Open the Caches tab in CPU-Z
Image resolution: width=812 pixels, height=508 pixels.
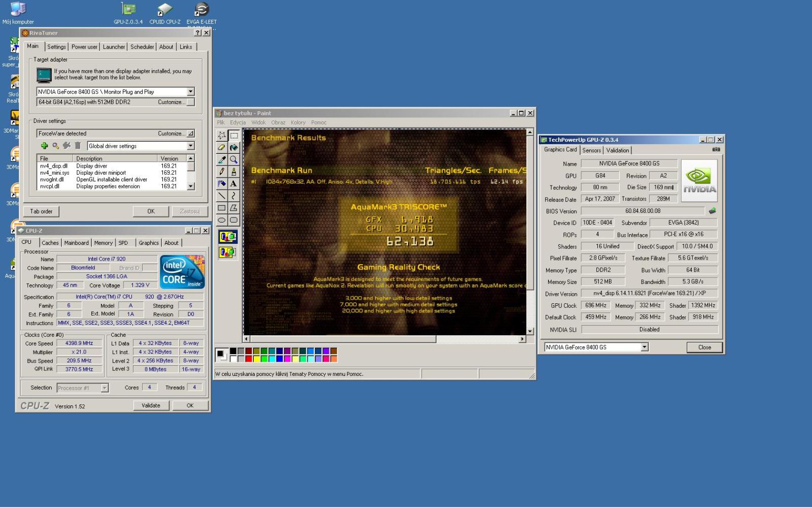(50, 243)
